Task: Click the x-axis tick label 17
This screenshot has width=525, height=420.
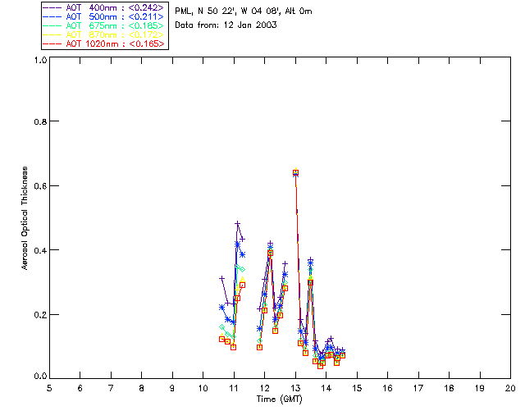Action: (418, 388)
